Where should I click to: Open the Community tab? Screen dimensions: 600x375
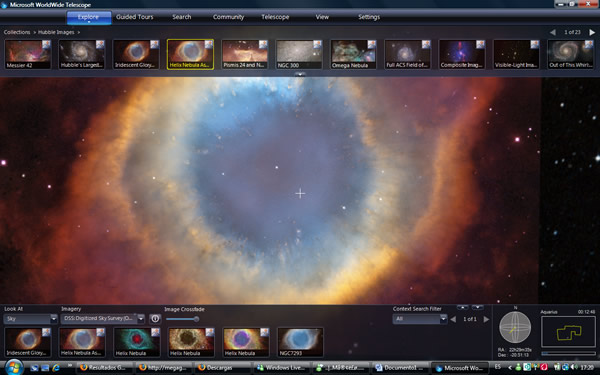pyautogui.click(x=228, y=17)
